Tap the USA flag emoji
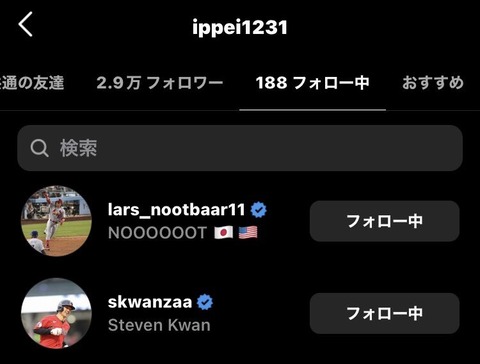 [x=248, y=233]
